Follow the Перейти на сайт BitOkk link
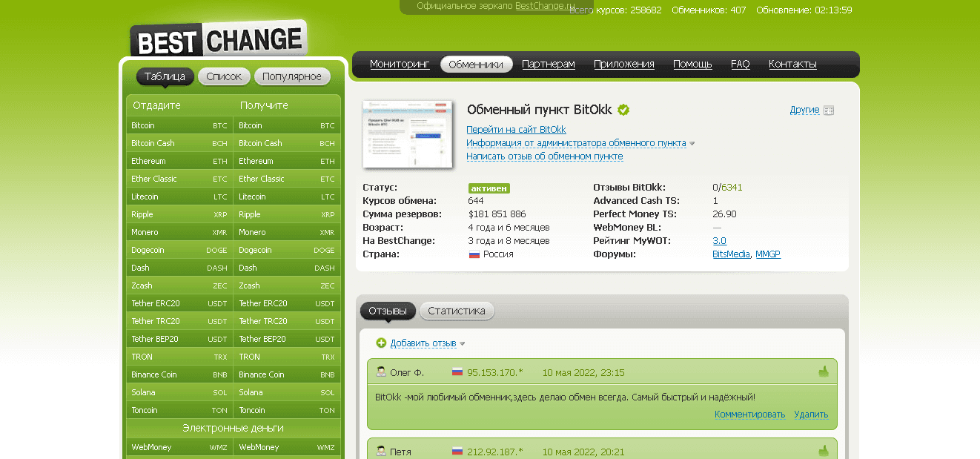 tap(516, 130)
